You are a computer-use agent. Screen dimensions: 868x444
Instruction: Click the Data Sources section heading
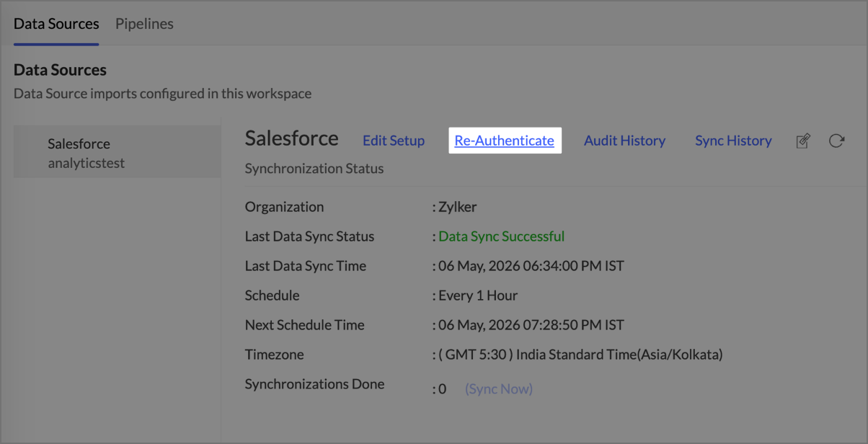point(60,70)
